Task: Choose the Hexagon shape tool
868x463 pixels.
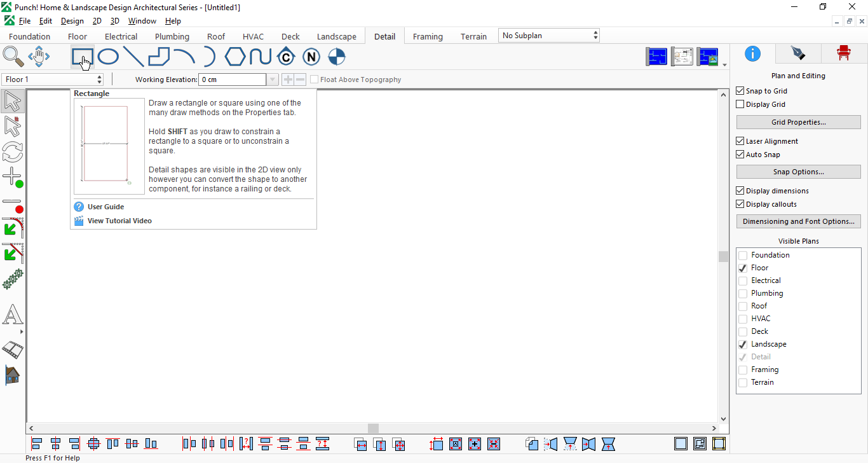Action: click(x=235, y=57)
